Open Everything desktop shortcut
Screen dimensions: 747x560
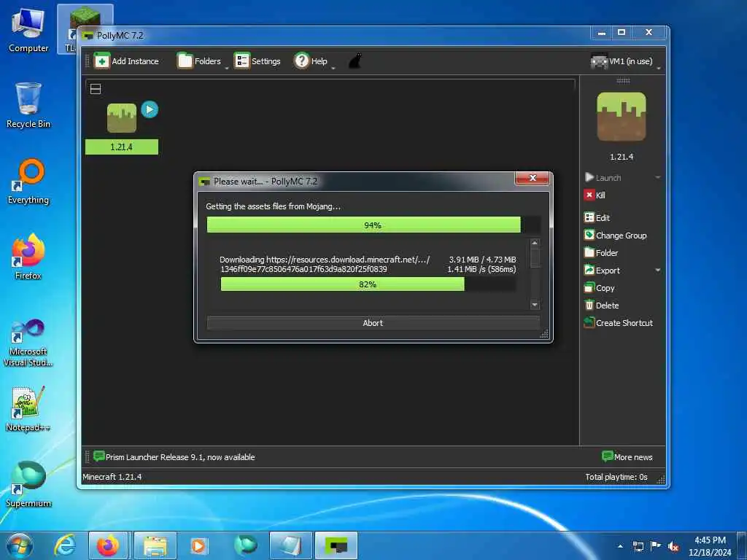tap(28, 182)
